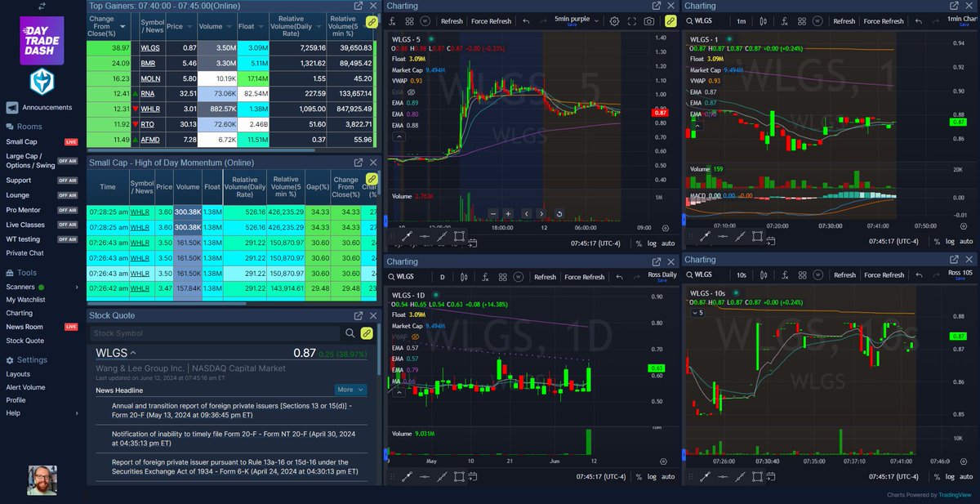This screenshot has height=504, width=980.
Task: Open Layouts under Settings
Action: point(19,374)
